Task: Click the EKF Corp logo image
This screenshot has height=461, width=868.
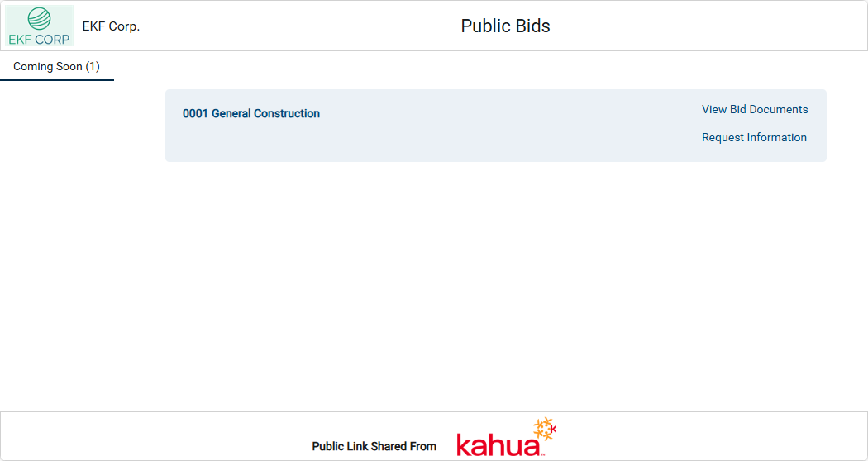Action: coord(39,26)
